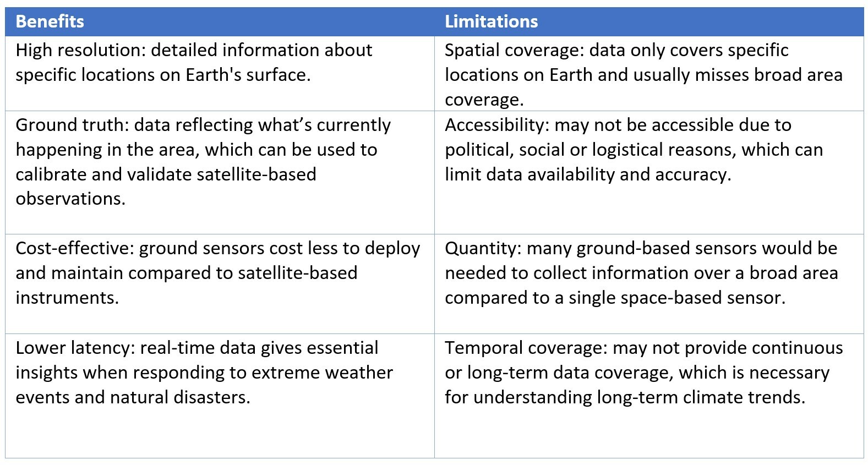Click the phrase 'satellite-based observations'

click(165, 187)
